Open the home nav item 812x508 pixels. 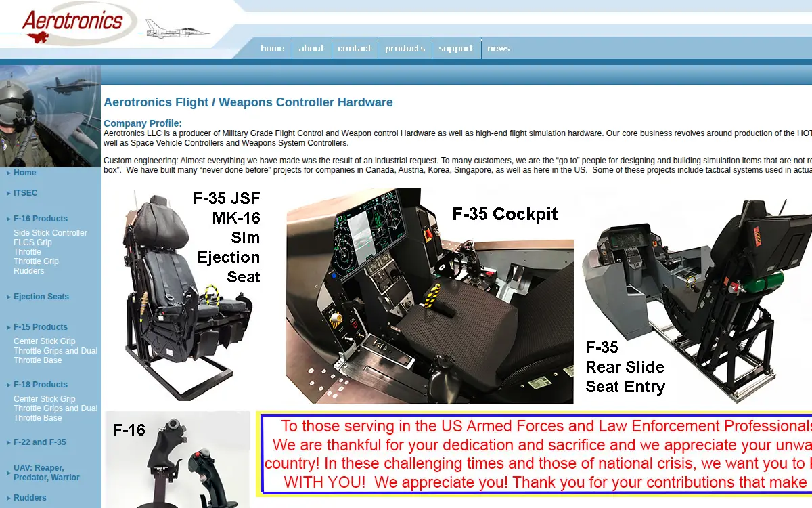273,48
